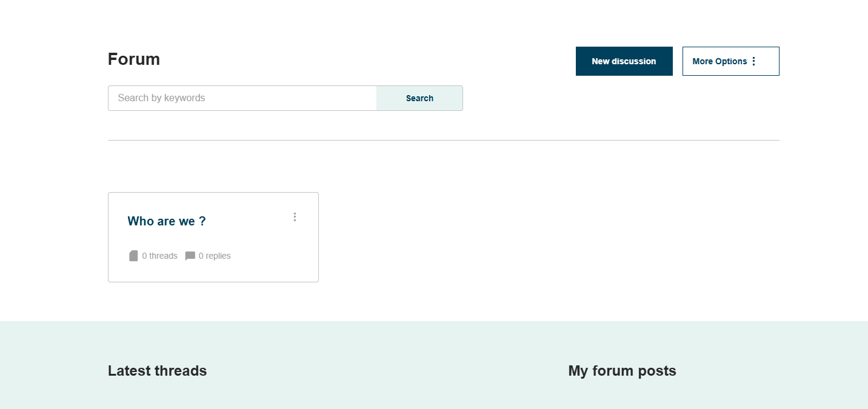868x409 pixels.
Task: Click the My forum posts section heading
Action: (x=622, y=371)
